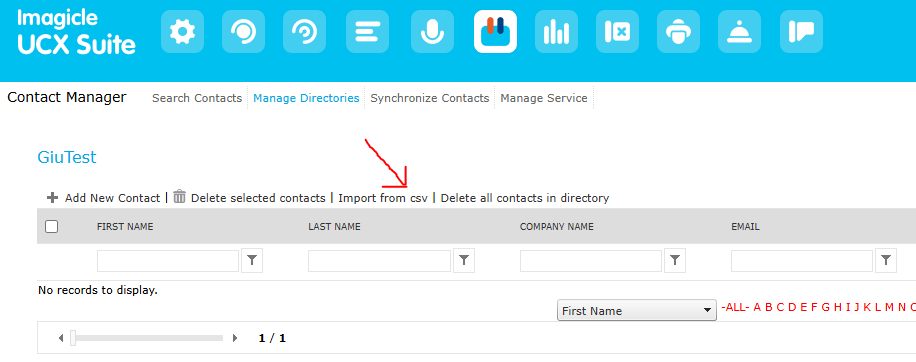Open filter options for Company Name column
The height and width of the screenshot is (362, 916).
coord(675,261)
